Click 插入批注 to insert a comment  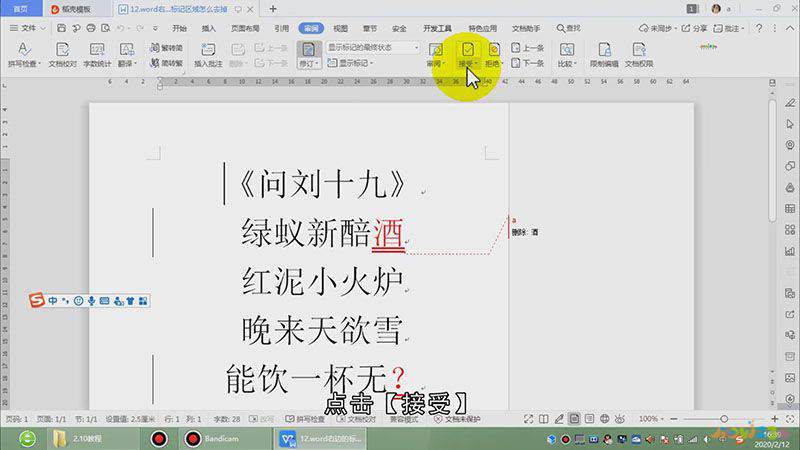(x=208, y=55)
